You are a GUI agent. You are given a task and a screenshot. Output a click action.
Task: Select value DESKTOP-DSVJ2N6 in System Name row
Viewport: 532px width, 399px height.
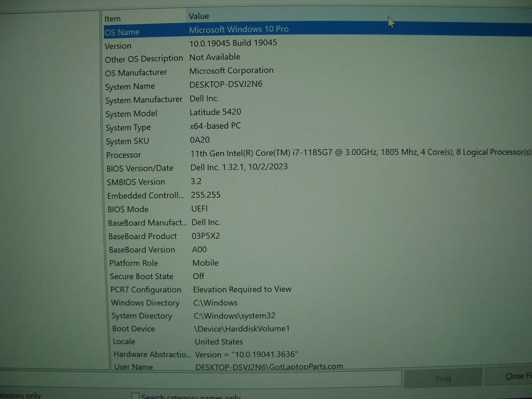226,84
